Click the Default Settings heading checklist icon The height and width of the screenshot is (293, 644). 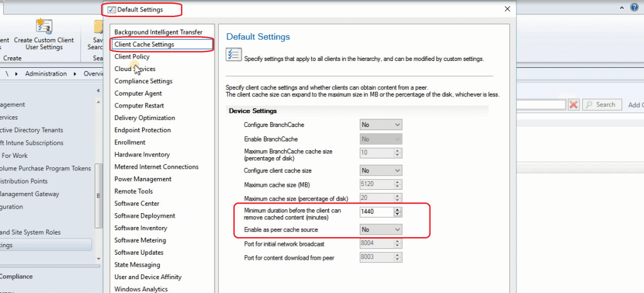pyautogui.click(x=234, y=55)
